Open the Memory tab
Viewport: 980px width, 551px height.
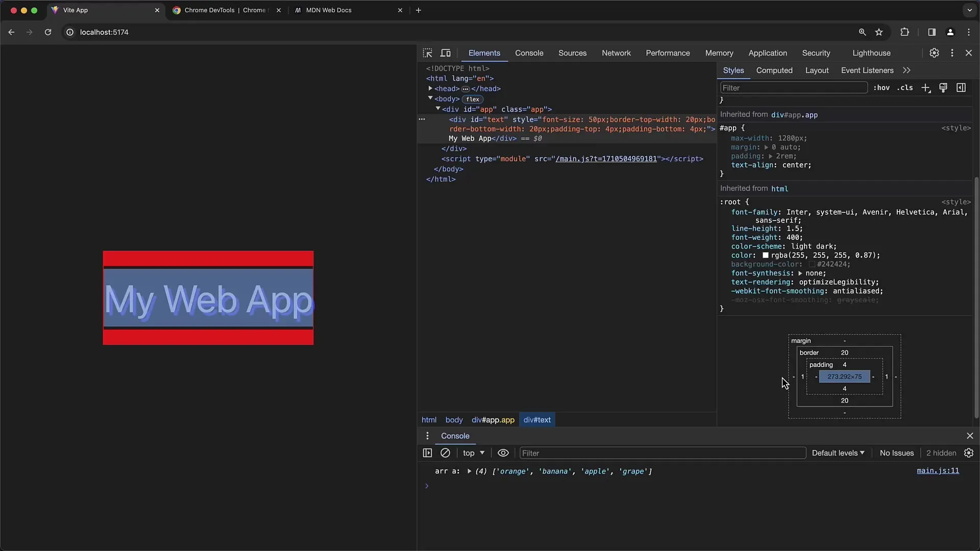[x=719, y=53]
